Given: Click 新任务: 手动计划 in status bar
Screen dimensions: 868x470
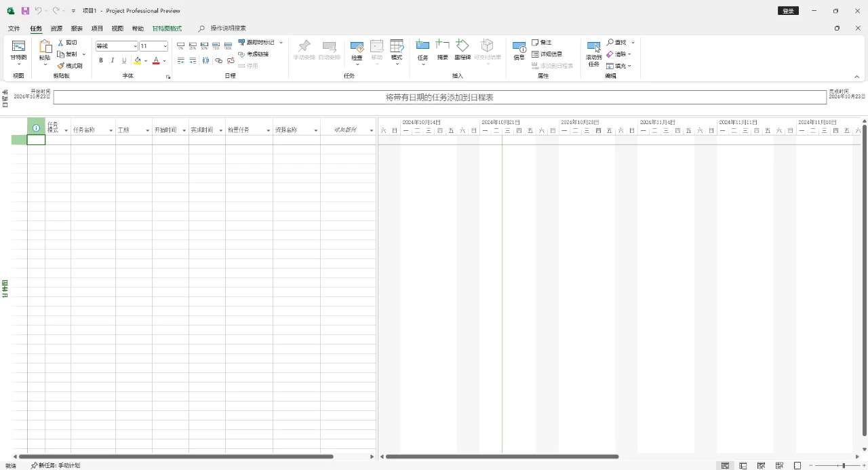Looking at the screenshot, I should point(55,465).
